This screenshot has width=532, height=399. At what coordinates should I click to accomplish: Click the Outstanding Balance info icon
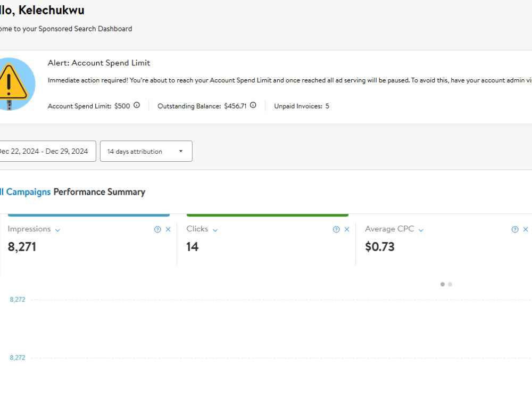[x=253, y=105]
